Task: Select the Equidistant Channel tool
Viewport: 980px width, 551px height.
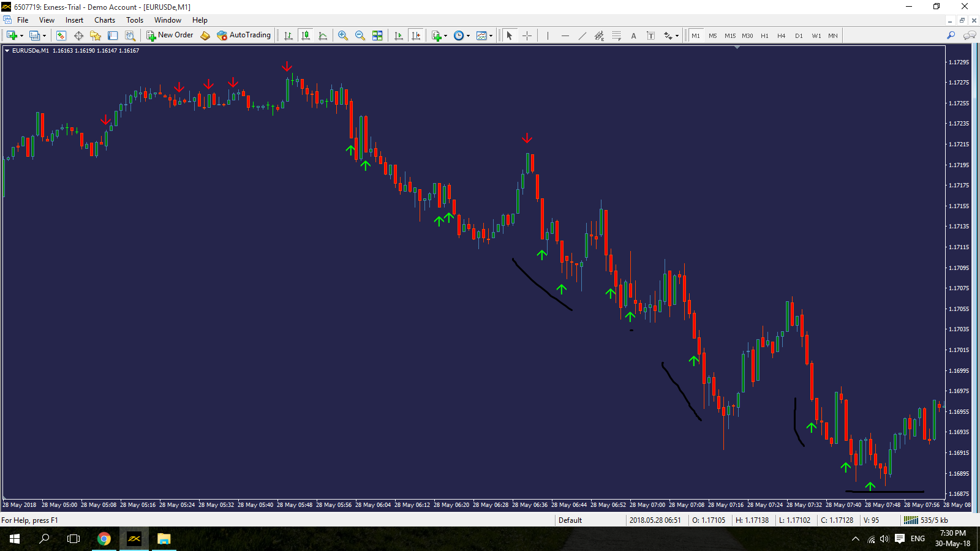Action: (x=599, y=36)
